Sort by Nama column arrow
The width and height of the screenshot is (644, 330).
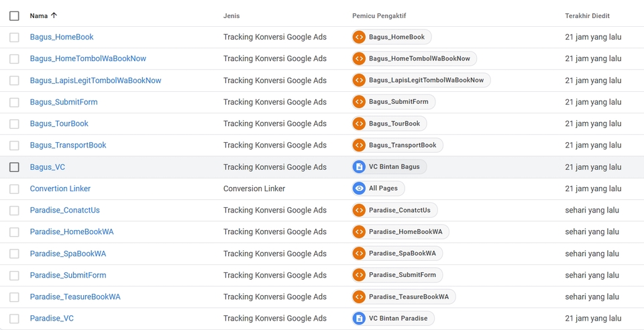[x=54, y=15]
